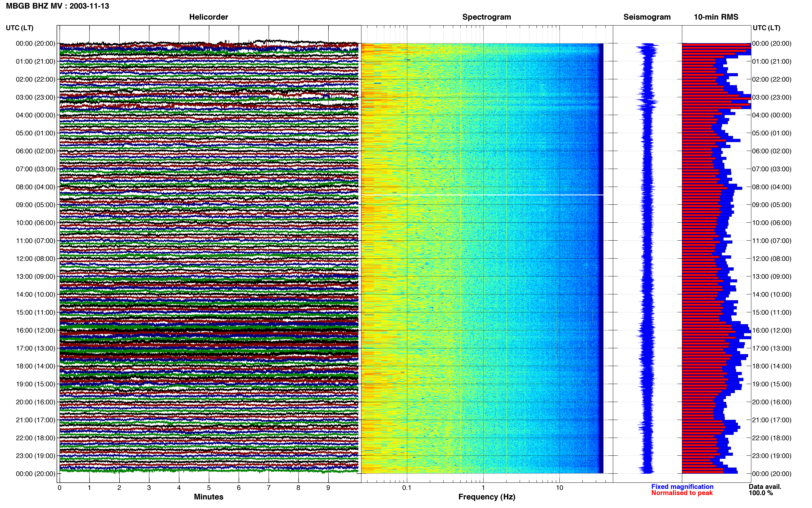This screenshot has width=812, height=508.
Task: Select the 'Spectrogram' panel heading
Action: click(487, 17)
